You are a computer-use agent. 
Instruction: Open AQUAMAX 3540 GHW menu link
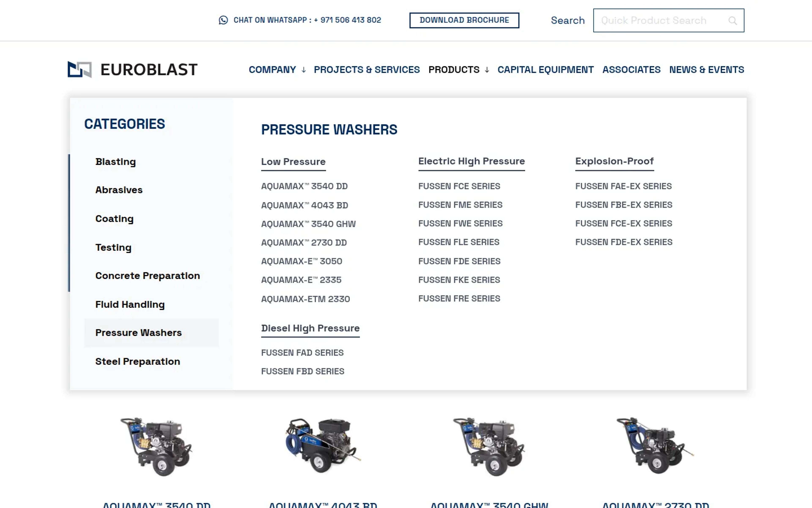pyautogui.click(x=308, y=224)
